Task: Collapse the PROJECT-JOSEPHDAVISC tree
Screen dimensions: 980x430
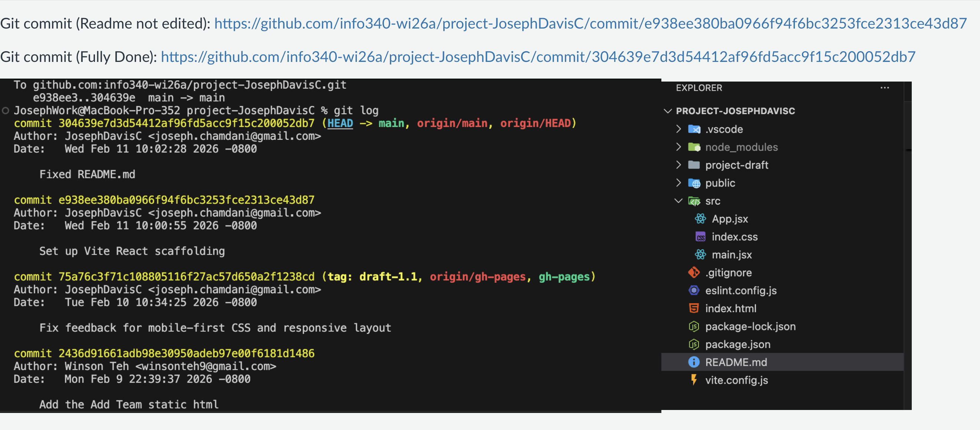Action: 668,111
